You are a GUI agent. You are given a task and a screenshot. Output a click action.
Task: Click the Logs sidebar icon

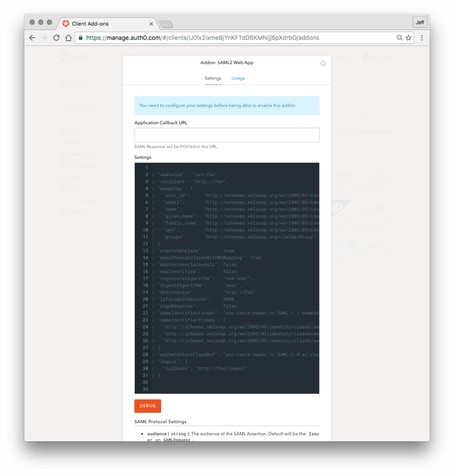[x=62, y=188]
